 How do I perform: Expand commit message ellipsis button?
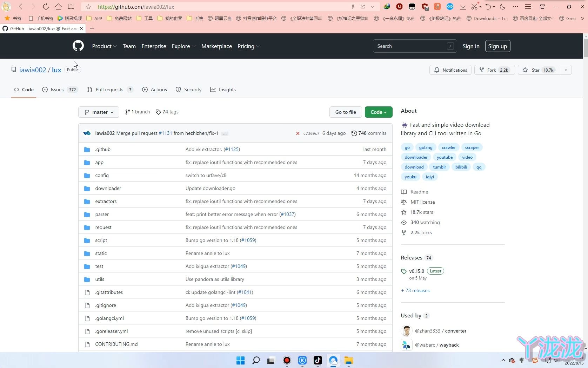point(225,133)
